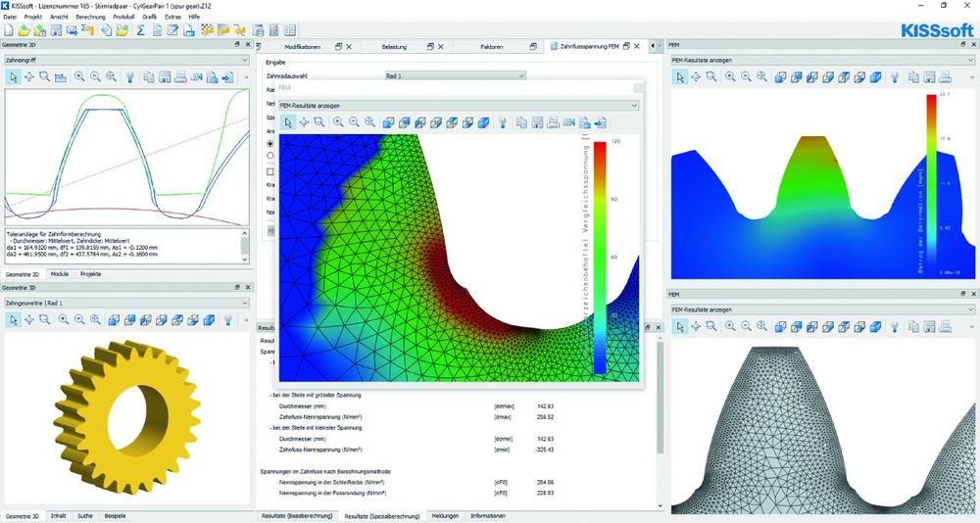The image size is (980, 523).
Task: Expand the top right FEM toolbar overflow chevron
Action: (x=970, y=76)
